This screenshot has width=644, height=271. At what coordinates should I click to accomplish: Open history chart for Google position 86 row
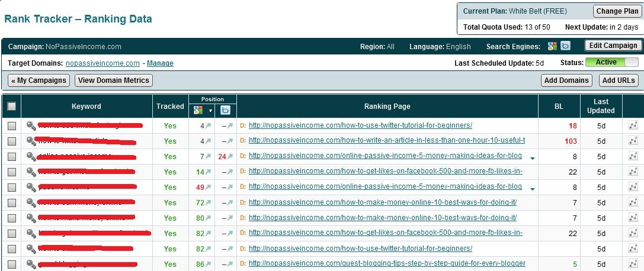[x=633, y=264]
